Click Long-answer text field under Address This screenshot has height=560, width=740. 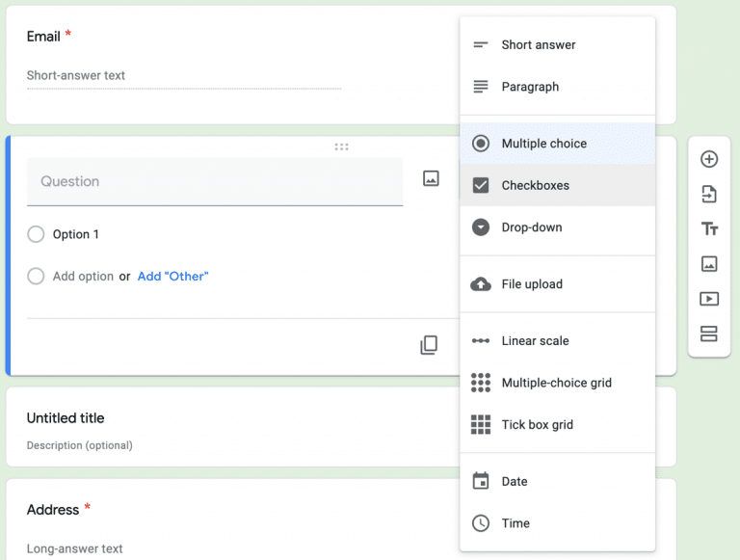click(74, 548)
